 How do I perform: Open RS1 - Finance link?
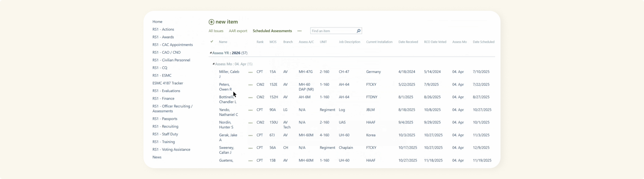tap(163, 99)
